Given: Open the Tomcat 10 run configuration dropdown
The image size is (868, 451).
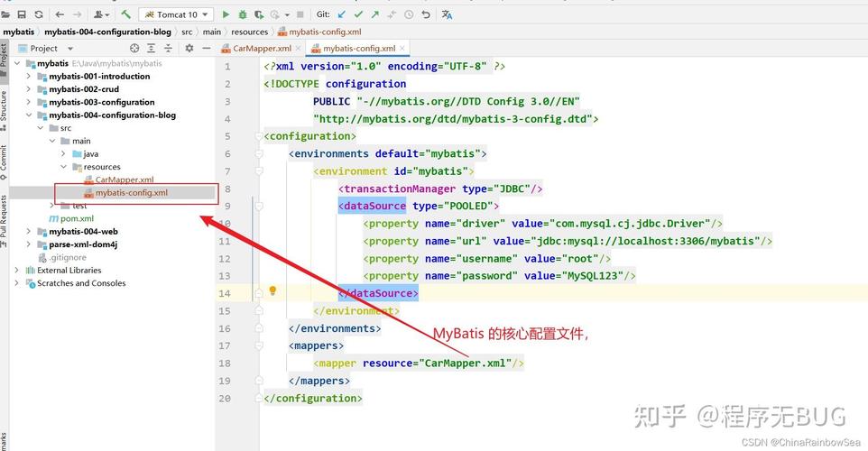Looking at the screenshot, I should (176, 14).
